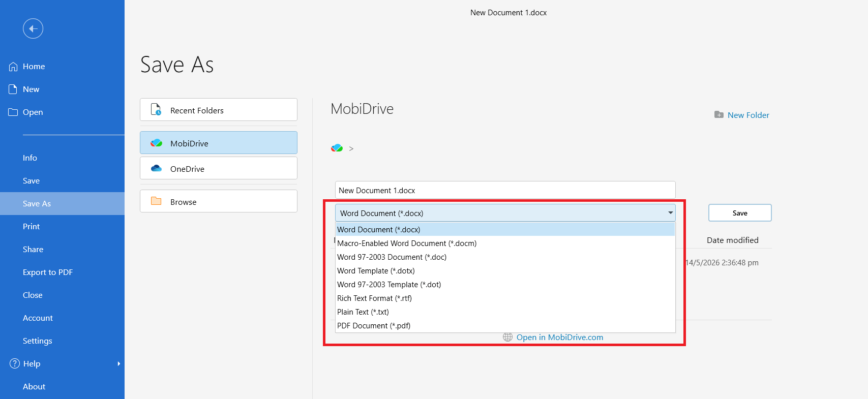Click the MobiDrive cloud icon in locations list
The height and width of the screenshot is (399, 868).
[x=156, y=143]
